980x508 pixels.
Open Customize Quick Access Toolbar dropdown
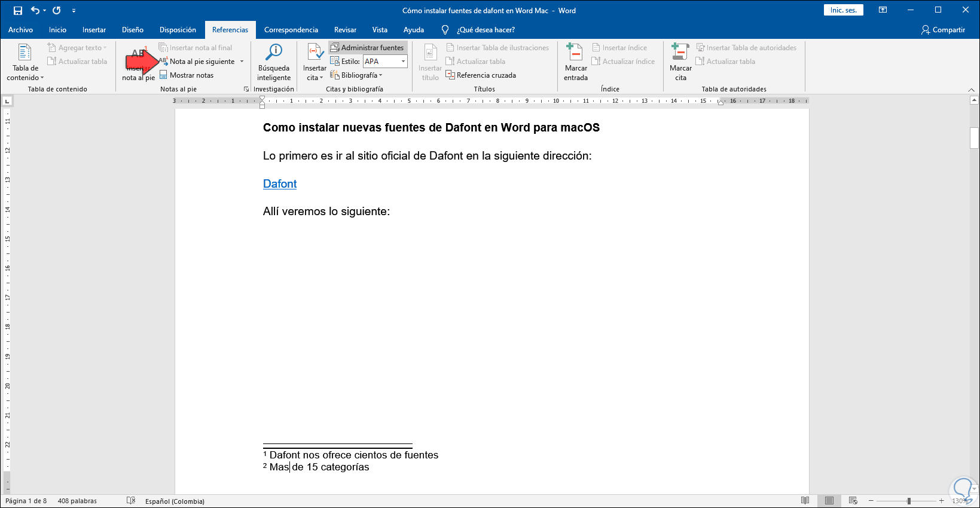[74, 11]
